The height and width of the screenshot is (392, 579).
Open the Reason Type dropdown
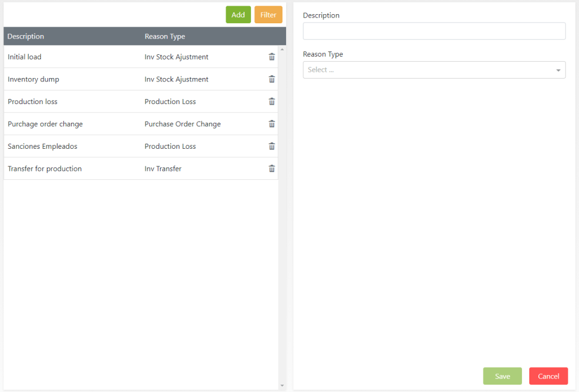(x=430, y=70)
